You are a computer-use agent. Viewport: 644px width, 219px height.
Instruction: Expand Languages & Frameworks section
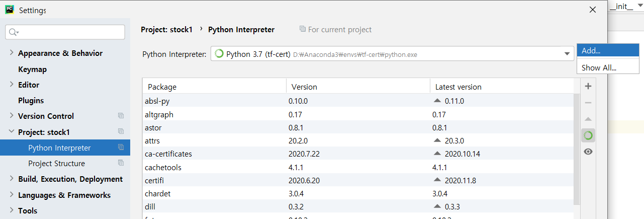12,195
